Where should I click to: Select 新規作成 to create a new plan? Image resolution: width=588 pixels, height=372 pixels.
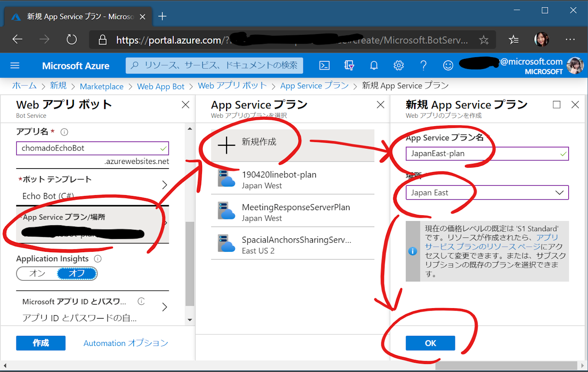point(292,145)
